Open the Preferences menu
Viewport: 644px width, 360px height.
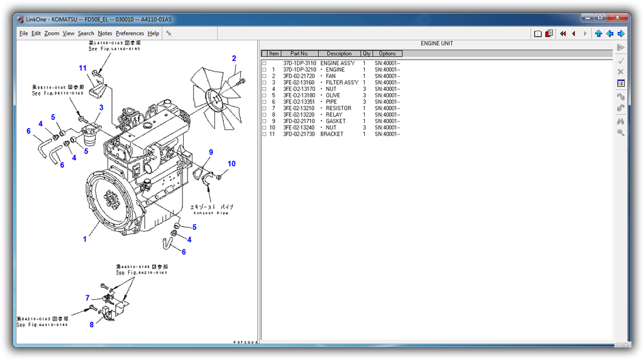pyautogui.click(x=130, y=34)
